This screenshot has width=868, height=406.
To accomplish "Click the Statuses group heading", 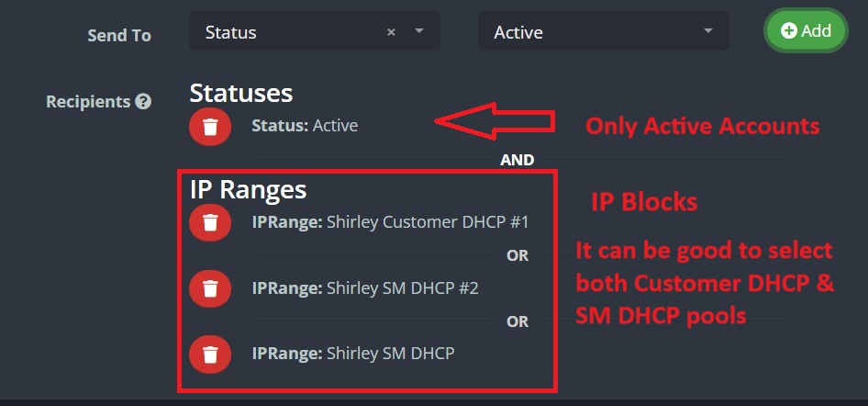I will point(241,93).
